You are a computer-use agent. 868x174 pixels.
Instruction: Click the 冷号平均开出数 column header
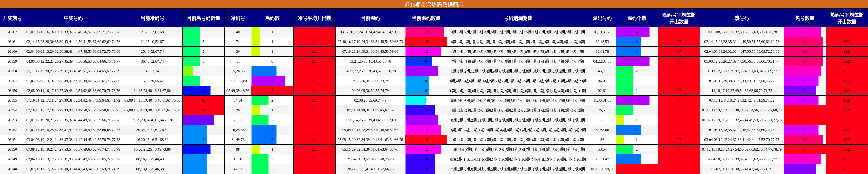[x=314, y=18]
